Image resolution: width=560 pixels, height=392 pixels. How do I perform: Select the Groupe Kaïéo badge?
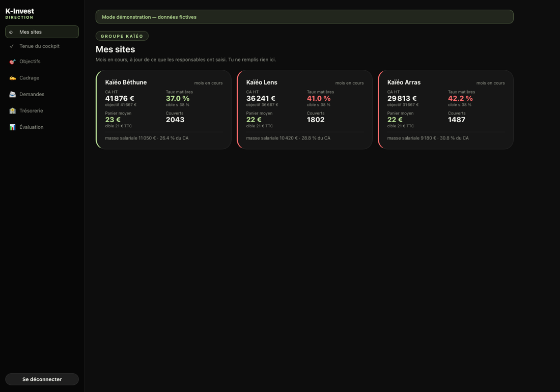[122, 36]
